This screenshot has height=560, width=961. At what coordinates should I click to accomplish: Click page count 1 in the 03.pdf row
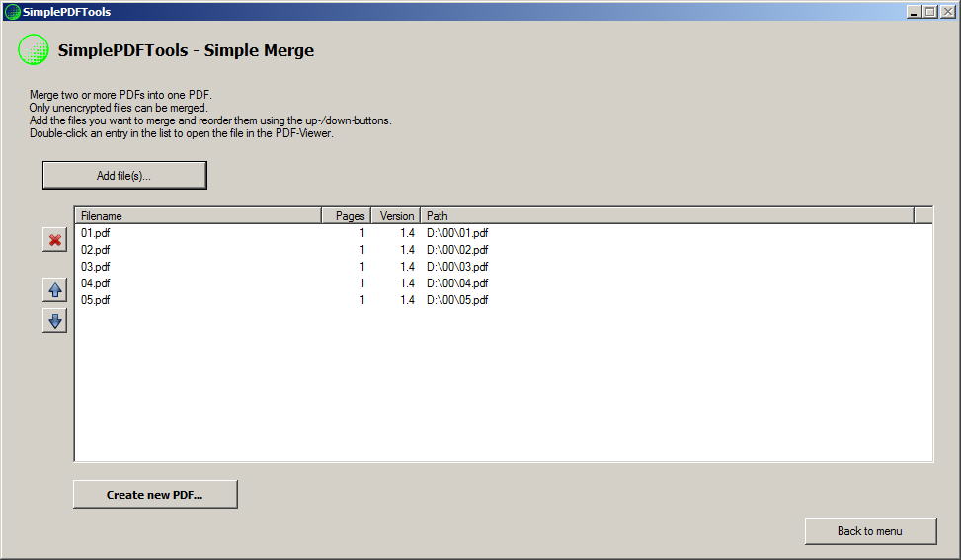pos(362,267)
